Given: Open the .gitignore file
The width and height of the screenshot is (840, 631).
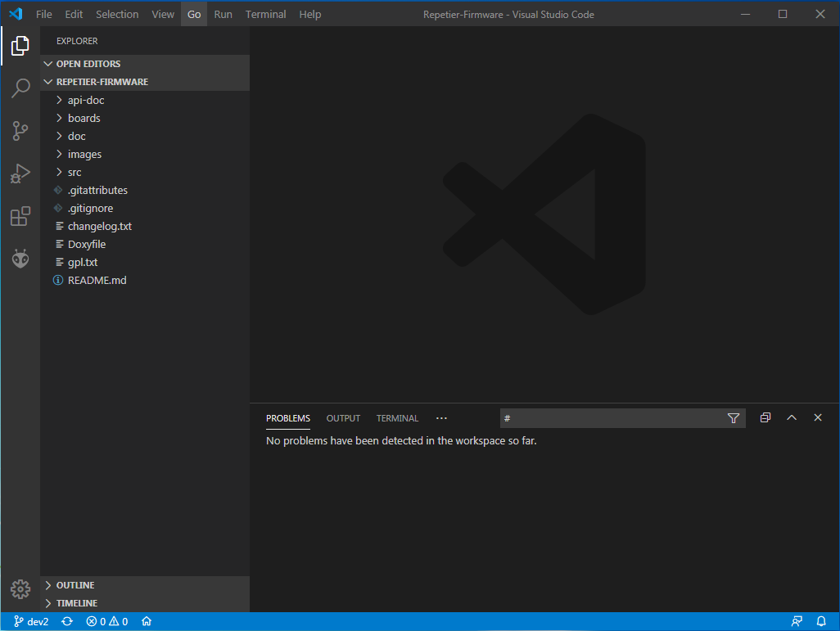Looking at the screenshot, I should [145, 209].
